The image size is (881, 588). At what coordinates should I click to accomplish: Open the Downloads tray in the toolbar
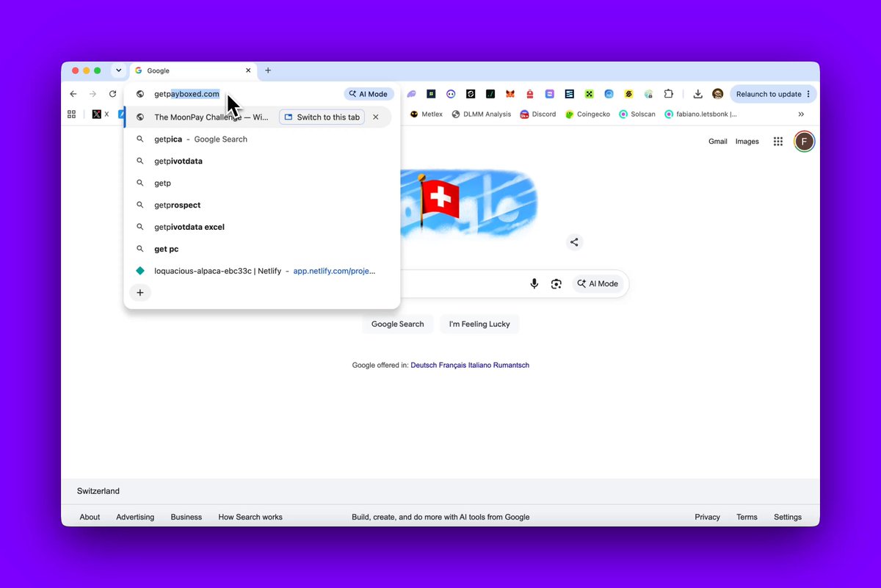698,94
